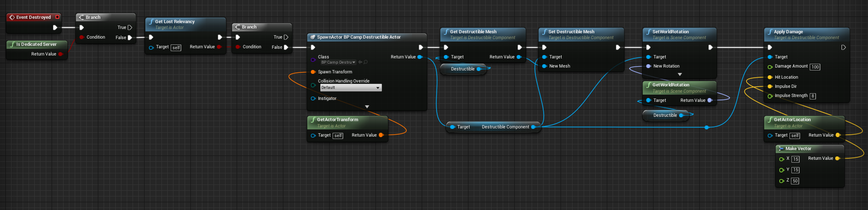Open the Class picker dropdown on SpawnActor
The image size is (868, 210).
pos(338,62)
